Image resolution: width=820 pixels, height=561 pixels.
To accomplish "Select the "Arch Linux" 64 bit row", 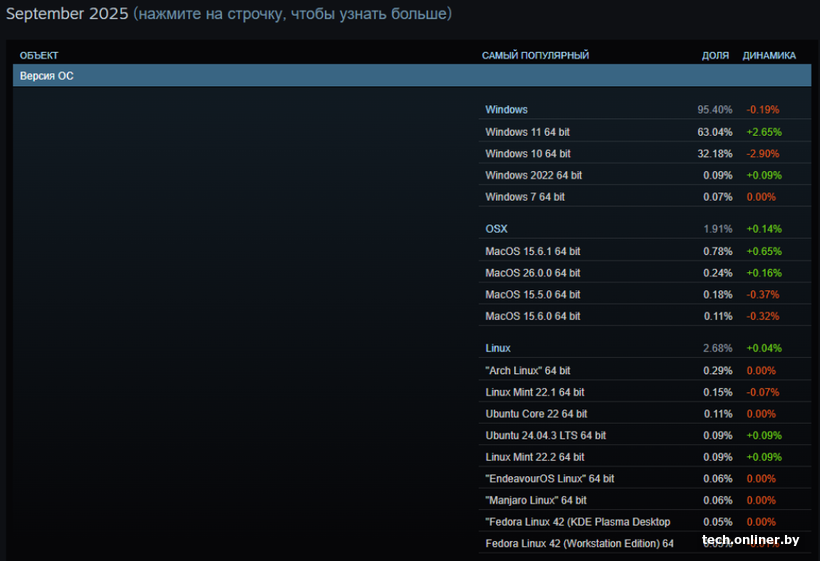I will pyautogui.click(x=645, y=370).
